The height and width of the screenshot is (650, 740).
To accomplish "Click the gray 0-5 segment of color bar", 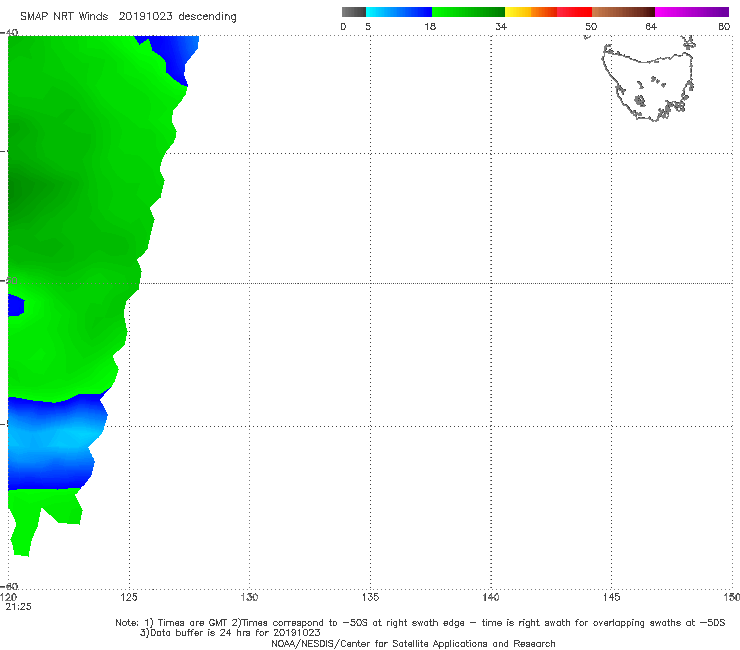I will pos(353,12).
